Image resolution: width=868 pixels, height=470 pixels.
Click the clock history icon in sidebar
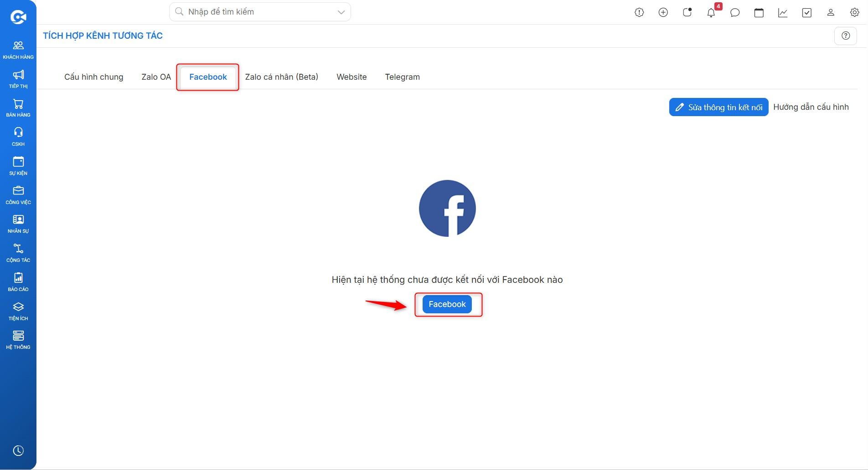point(18,450)
